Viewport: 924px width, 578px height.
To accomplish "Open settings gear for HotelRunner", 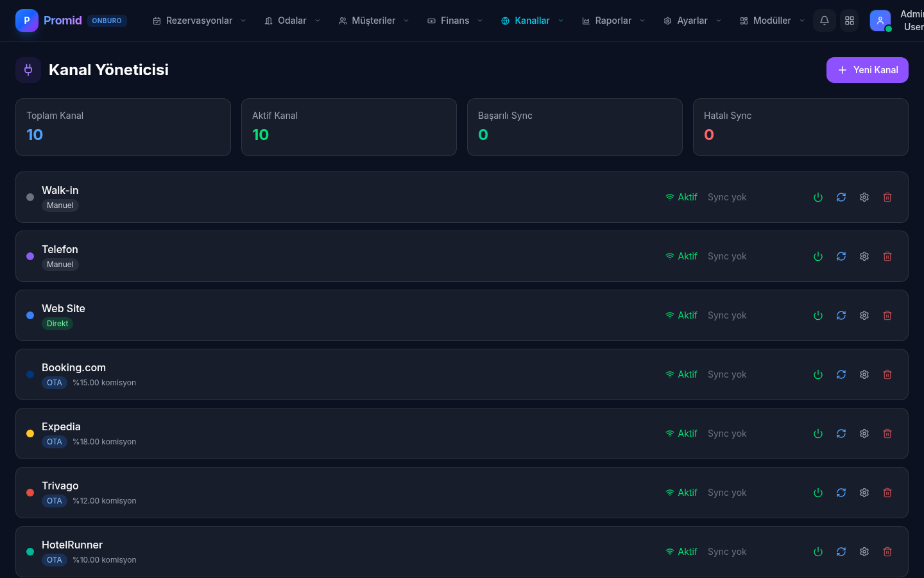I will point(864,552).
